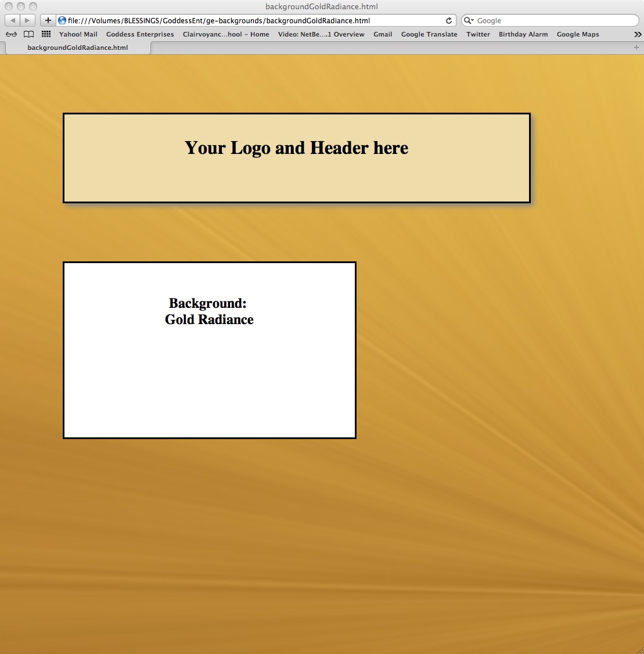Open search engine magnifier dropdown
Screen dimensions: 644x654
tap(469, 20)
